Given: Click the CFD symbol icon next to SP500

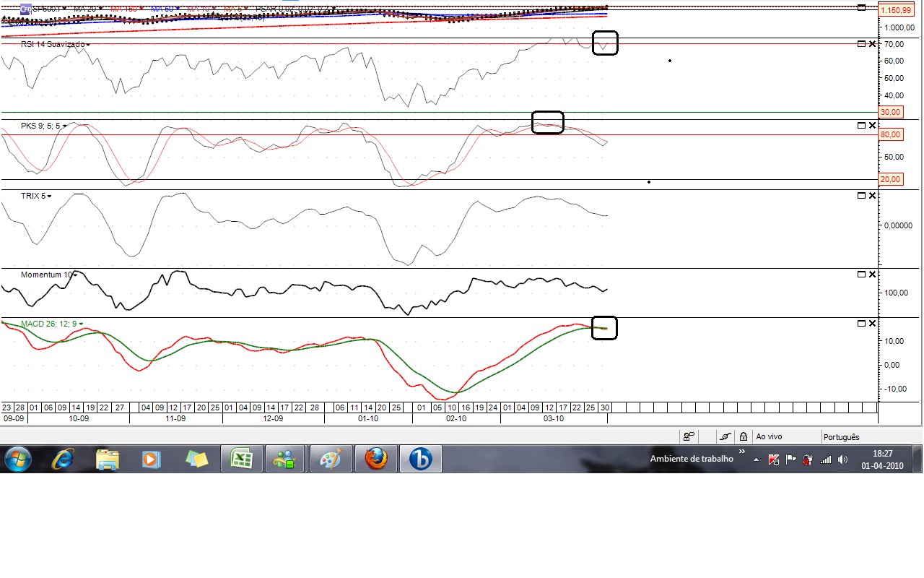Looking at the screenshot, I should (25, 9).
